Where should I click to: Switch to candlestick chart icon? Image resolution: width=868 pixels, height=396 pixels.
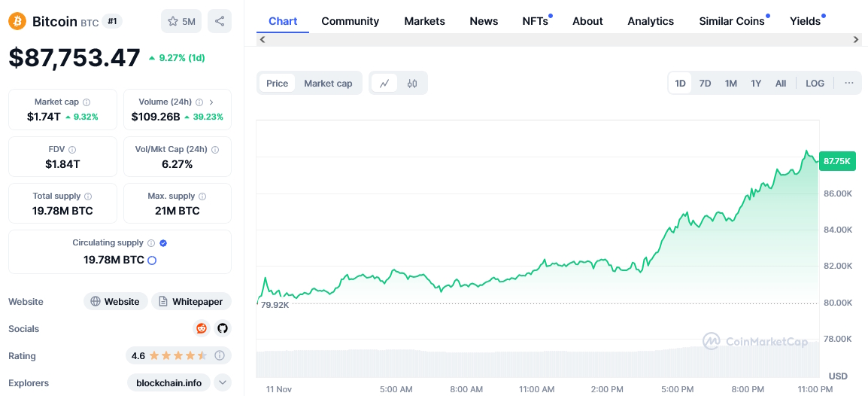tap(412, 84)
